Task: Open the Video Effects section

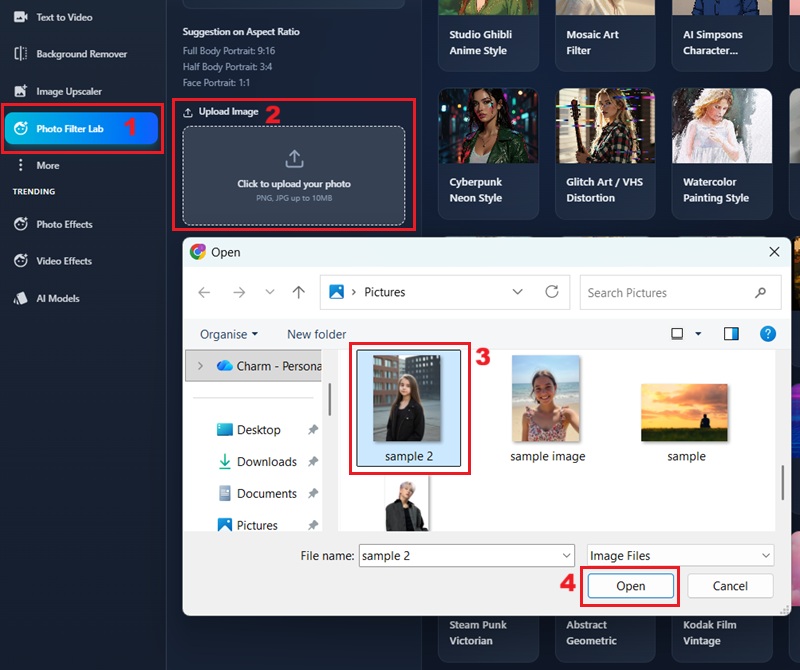Action: (58, 261)
